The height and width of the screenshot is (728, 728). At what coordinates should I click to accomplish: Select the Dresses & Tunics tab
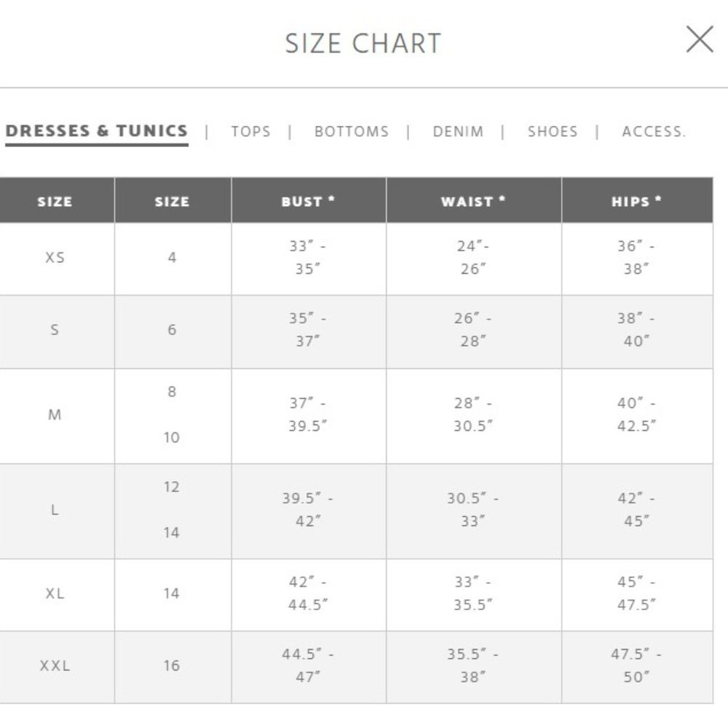(x=97, y=131)
